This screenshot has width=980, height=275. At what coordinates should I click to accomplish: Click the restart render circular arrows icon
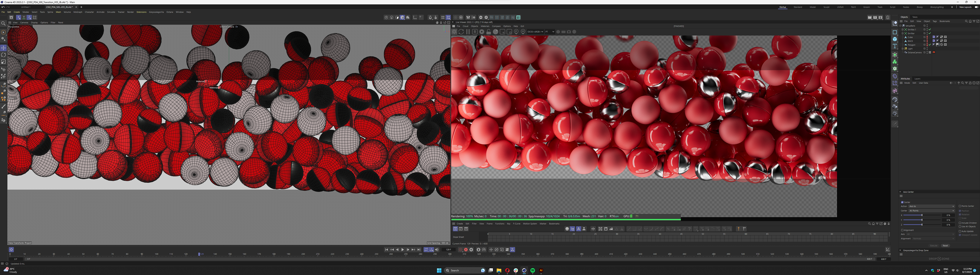(461, 32)
